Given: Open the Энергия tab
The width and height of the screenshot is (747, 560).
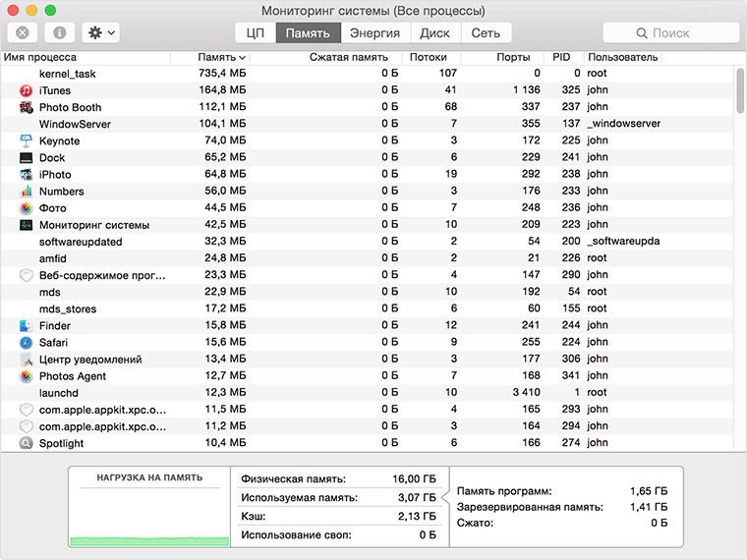Looking at the screenshot, I should click(x=374, y=32).
